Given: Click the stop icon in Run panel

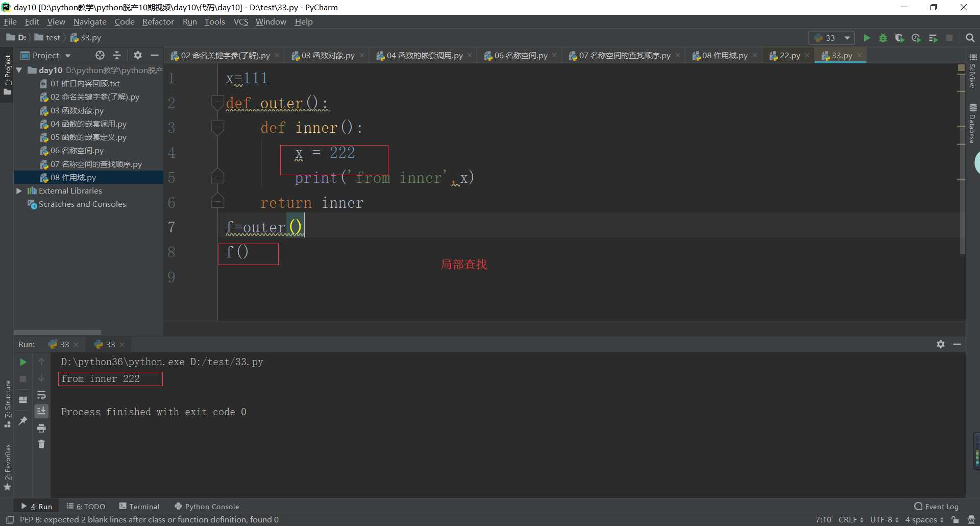Looking at the screenshot, I should [x=23, y=379].
